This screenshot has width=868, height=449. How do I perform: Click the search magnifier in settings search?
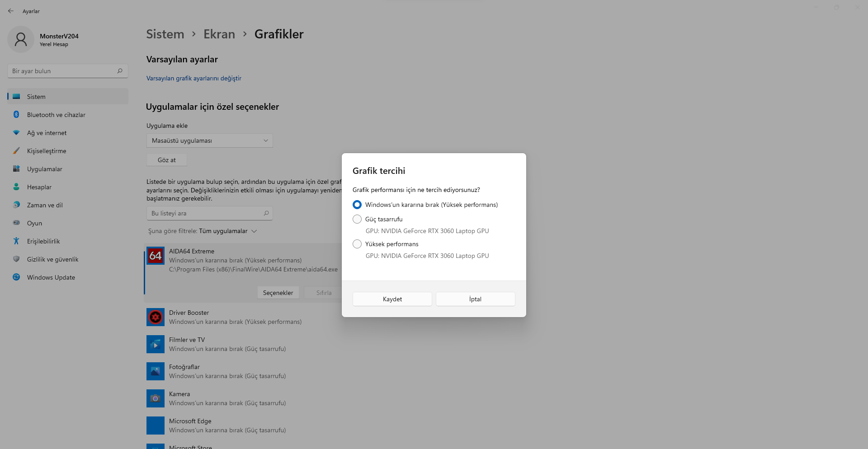click(x=120, y=71)
